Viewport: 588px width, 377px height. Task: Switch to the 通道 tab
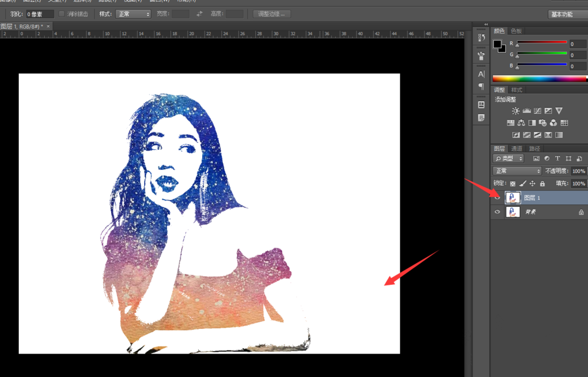tap(516, 149)
